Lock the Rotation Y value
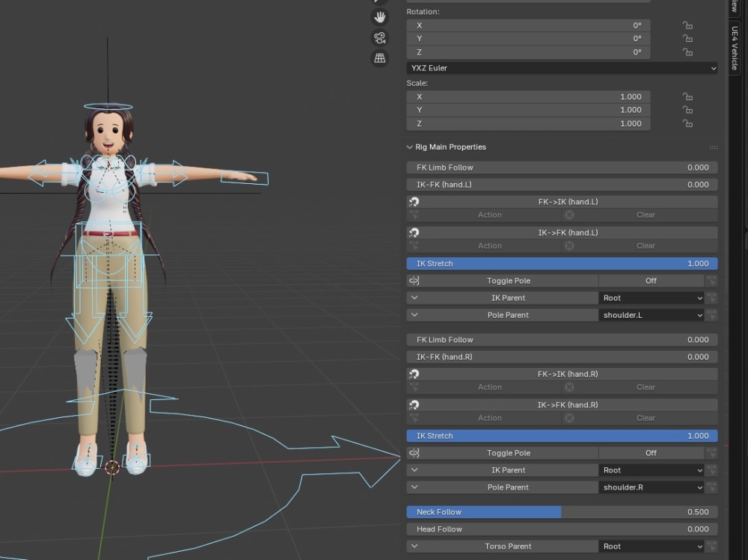Image resolution: width=748 pixels, height=560 pixels. (687, 39)
